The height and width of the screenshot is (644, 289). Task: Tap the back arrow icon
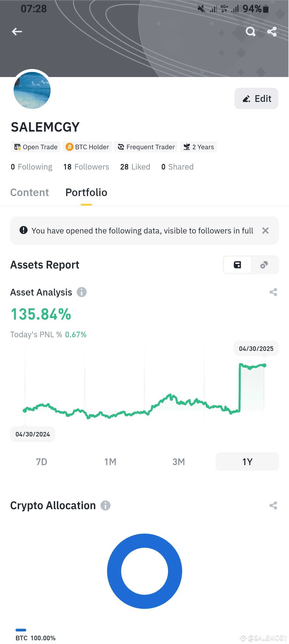(x=17, y=32)
